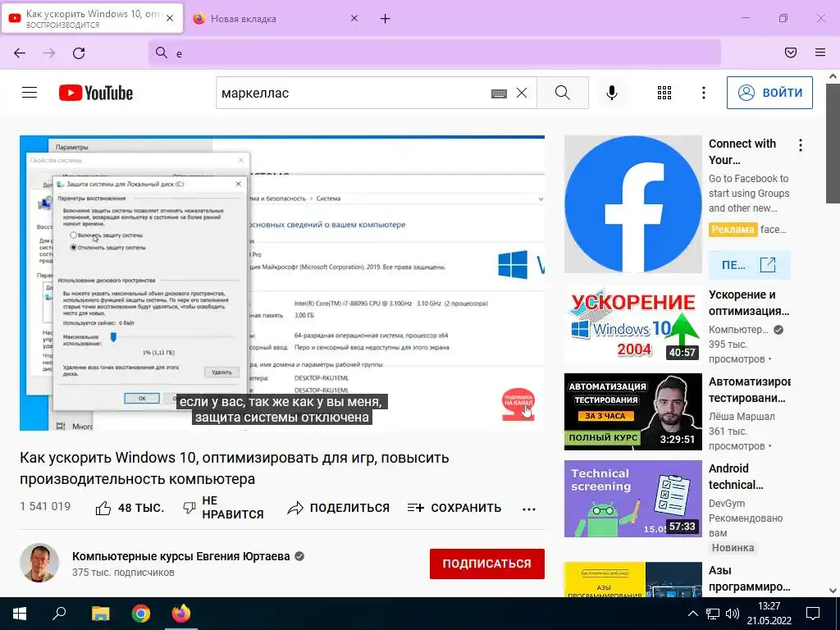Open Евгений Юртаев channel avatar
840x630 pixels.
point(39,563)
